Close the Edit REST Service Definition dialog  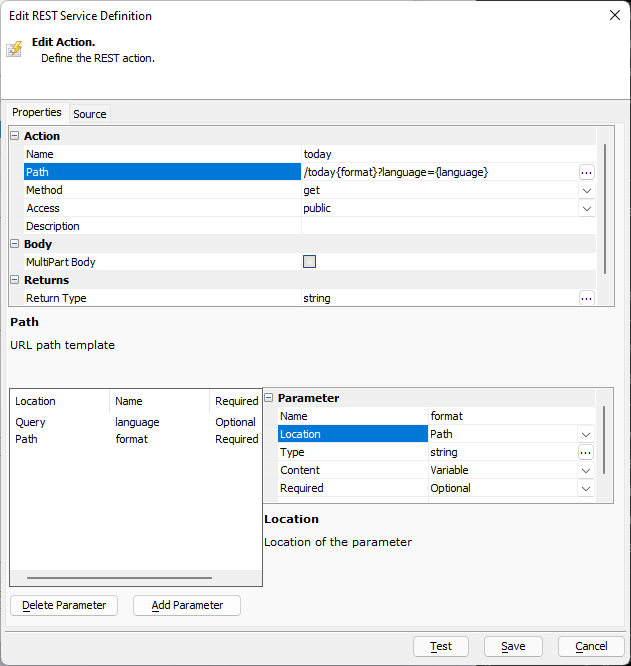click(614, 15)
